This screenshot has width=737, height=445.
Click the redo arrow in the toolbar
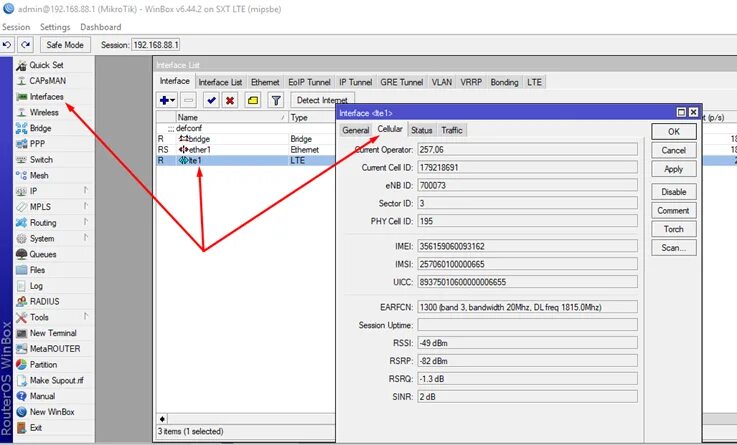pyautogui.click(x=25, y=45)
